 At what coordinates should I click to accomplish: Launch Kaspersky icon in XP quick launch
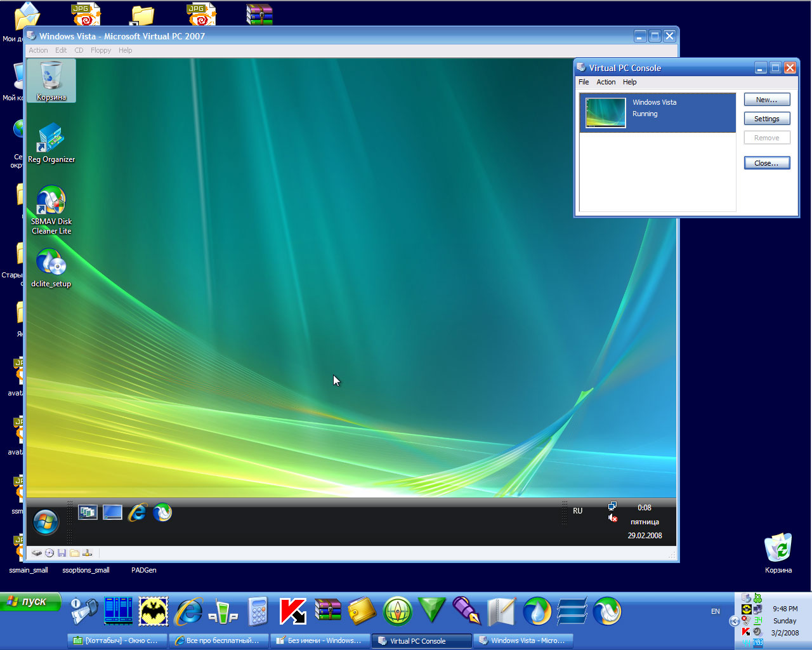[x=293, y=612]
